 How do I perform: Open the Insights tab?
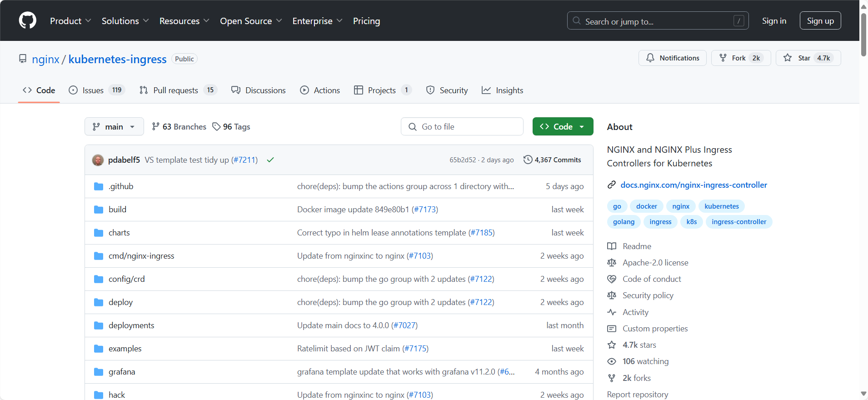(x=502, y=90)
